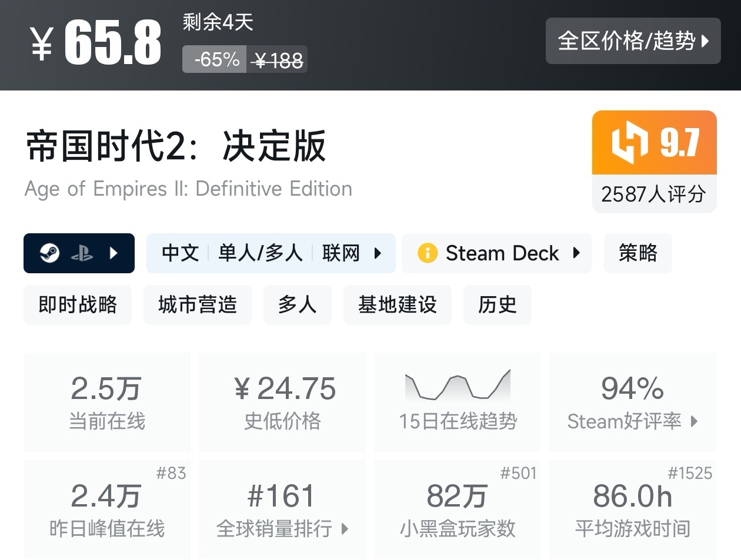The width and height of the screenshot is (741, 560).
Task: Expand the language and multiplayer details arrow
Action: click(378, 253)
